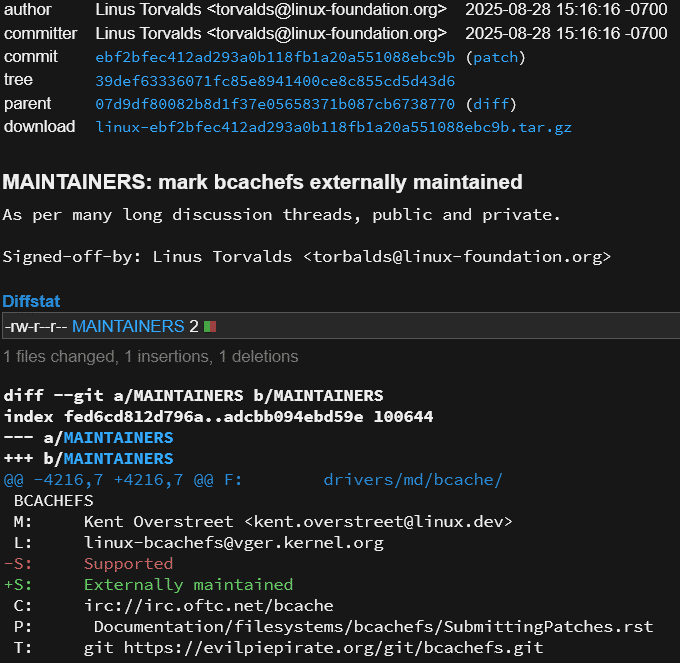This screenshot has height=663, width=680.
Task: Click the linux-bcachefs@vger.kernel.org list line
Action: 199,543
